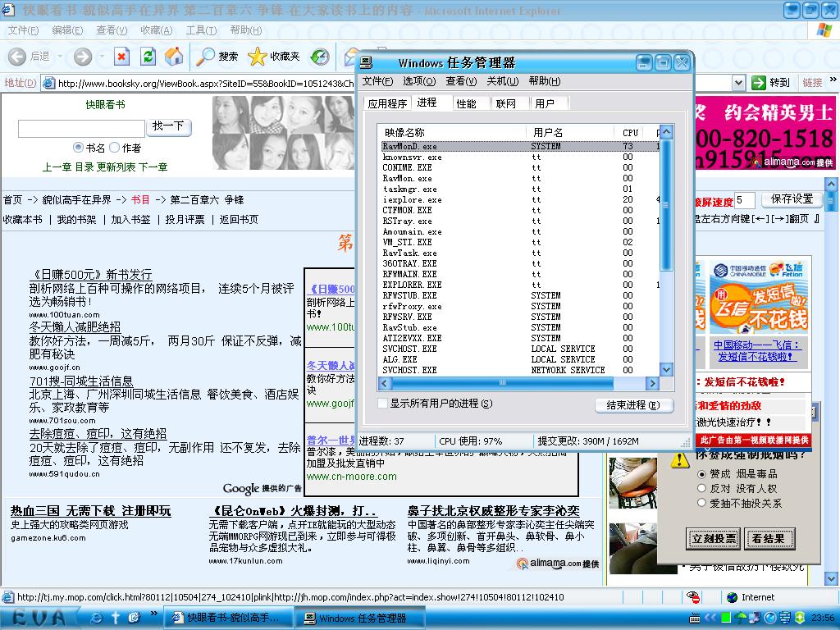
Task: Select the 反对 没有人权 poll option
Action: point(701,489)
